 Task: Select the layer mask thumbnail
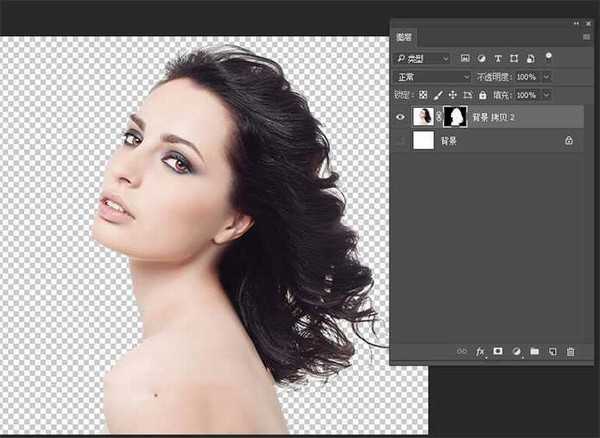(455, 117)
